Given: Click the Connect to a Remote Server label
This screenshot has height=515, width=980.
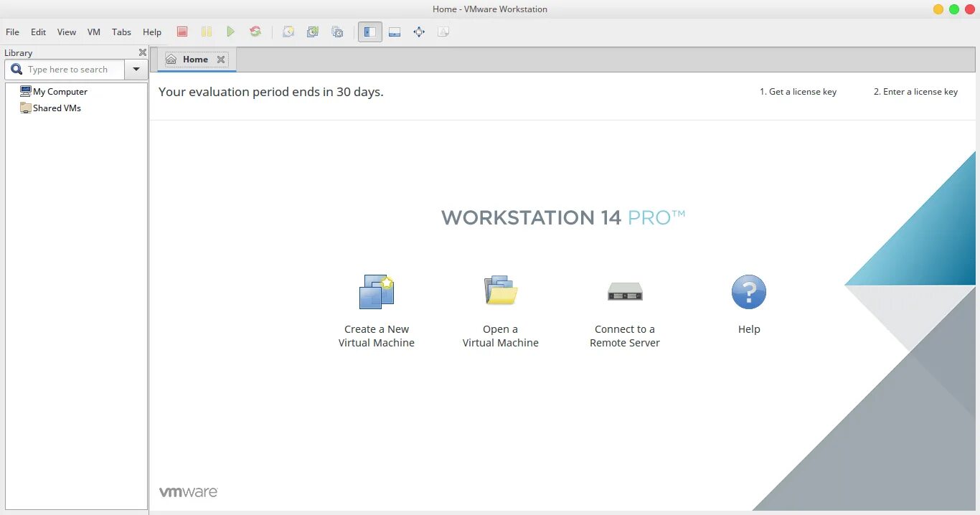Looking at the screenshot, I should [x=625, y=336].
